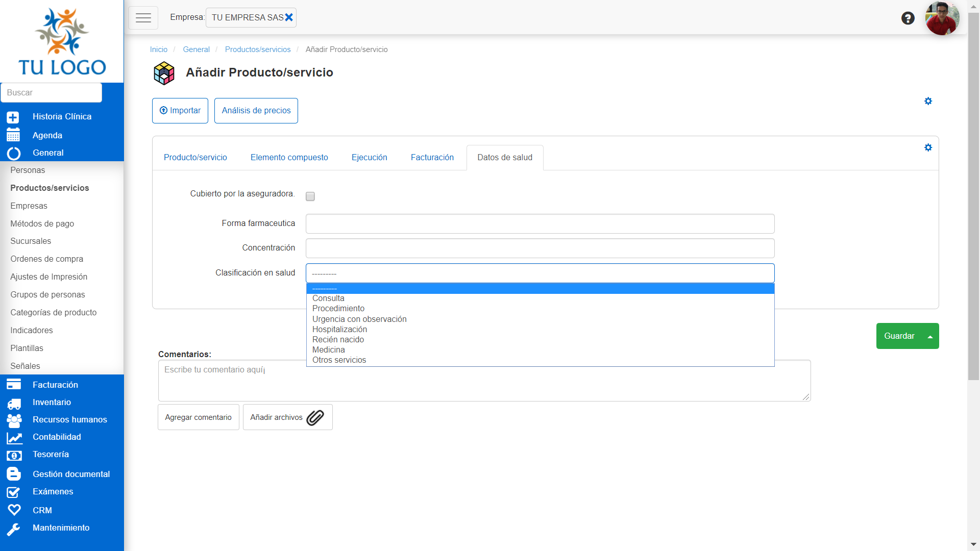Click the Añadir archivos paperclip button
Screen dimensions: 980x551
[x=287, y=417]
